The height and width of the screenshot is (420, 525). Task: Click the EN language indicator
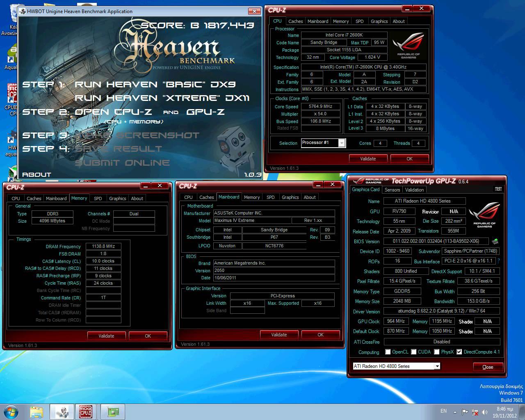(443, 411)
